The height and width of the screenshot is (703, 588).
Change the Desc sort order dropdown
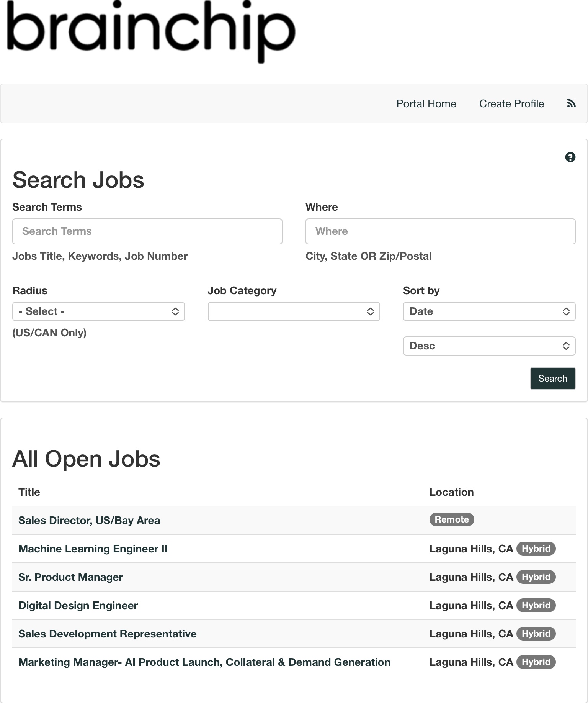click(x=489, y=346)
